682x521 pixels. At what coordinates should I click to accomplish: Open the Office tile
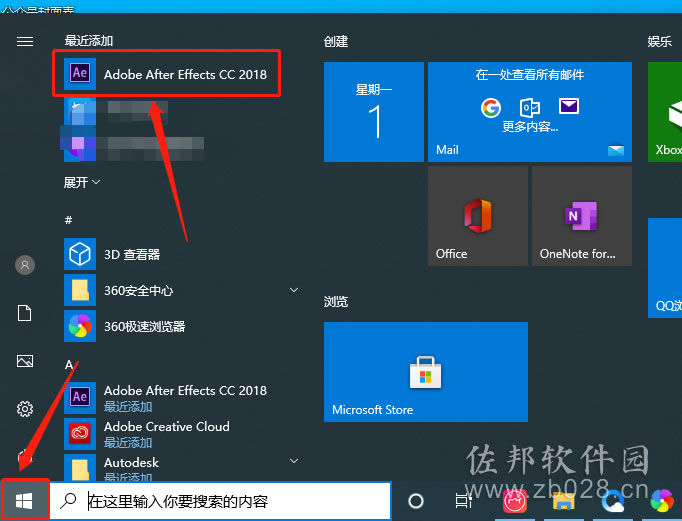point(478,216)
